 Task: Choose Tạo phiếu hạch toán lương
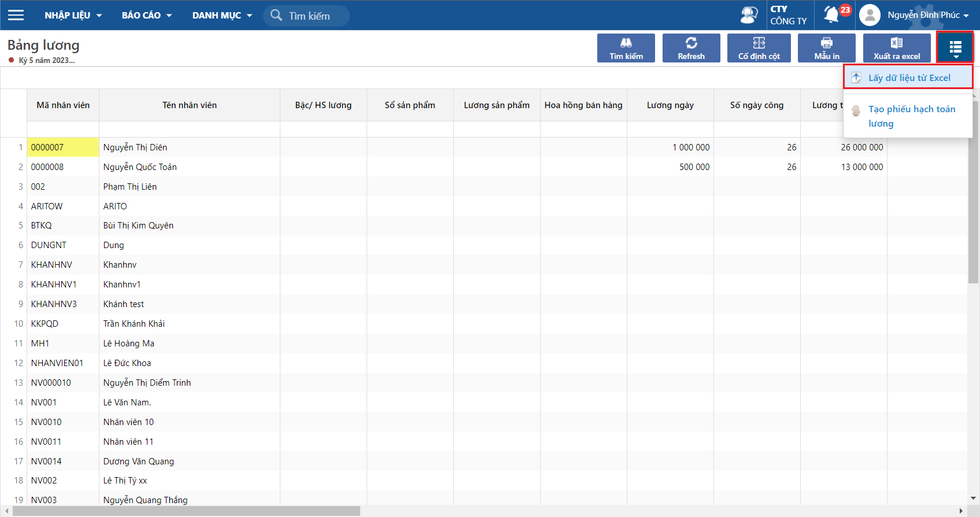[911, 116]
